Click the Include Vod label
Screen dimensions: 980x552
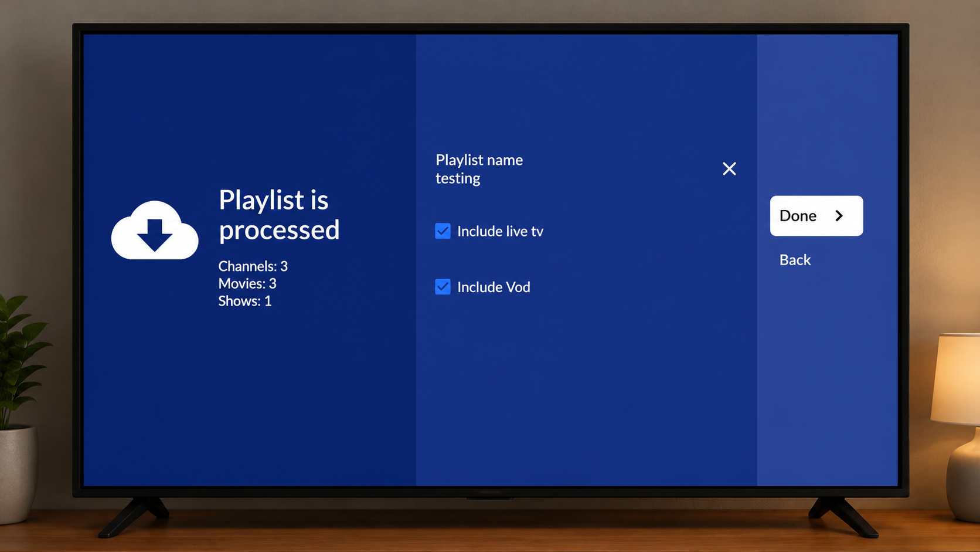click(494, 287)
